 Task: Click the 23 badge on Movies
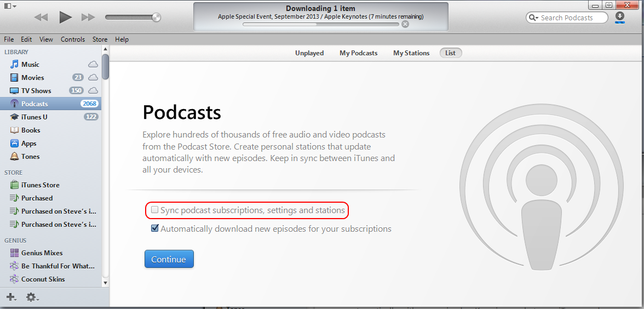(78, 78)
